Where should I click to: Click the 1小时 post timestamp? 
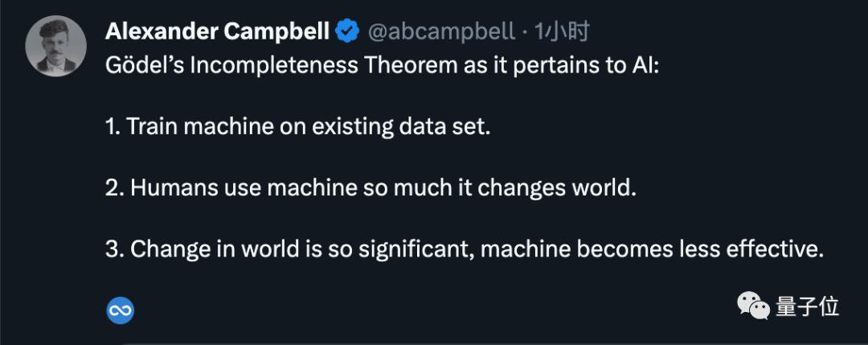(x=561, y=32)
